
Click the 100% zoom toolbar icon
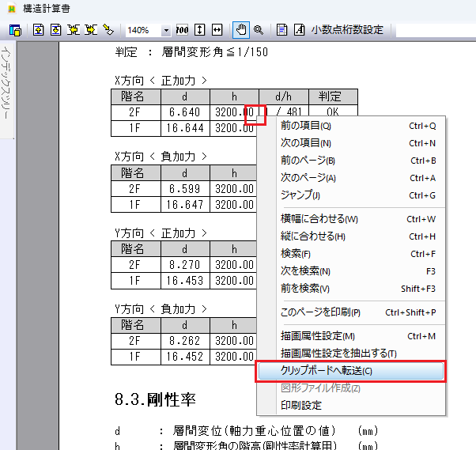(x=182, y=30)
